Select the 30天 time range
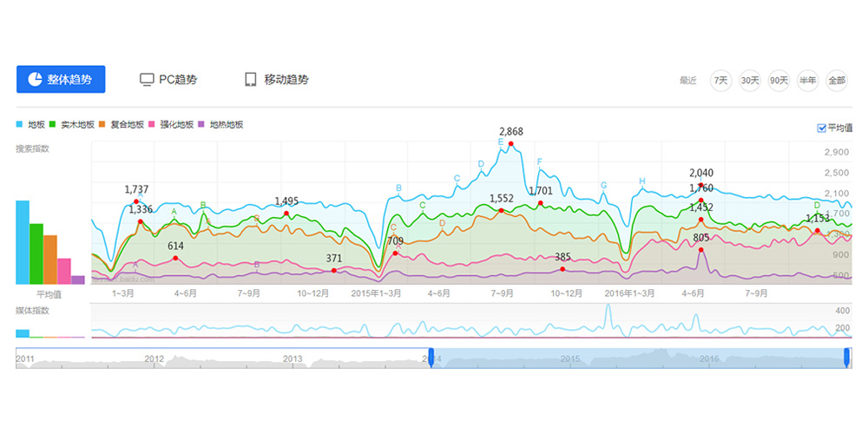 [750, 80]
